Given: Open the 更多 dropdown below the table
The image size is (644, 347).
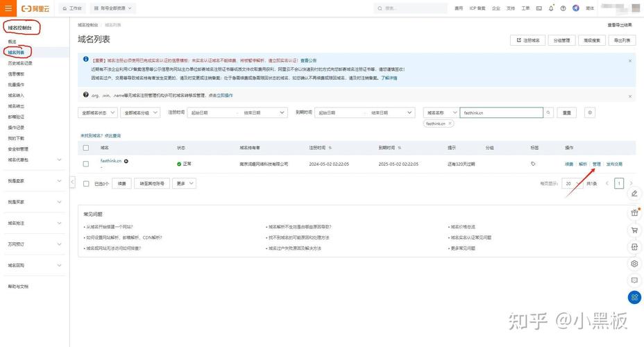Looking at the screenshot, I should click(x=184, y=183).
